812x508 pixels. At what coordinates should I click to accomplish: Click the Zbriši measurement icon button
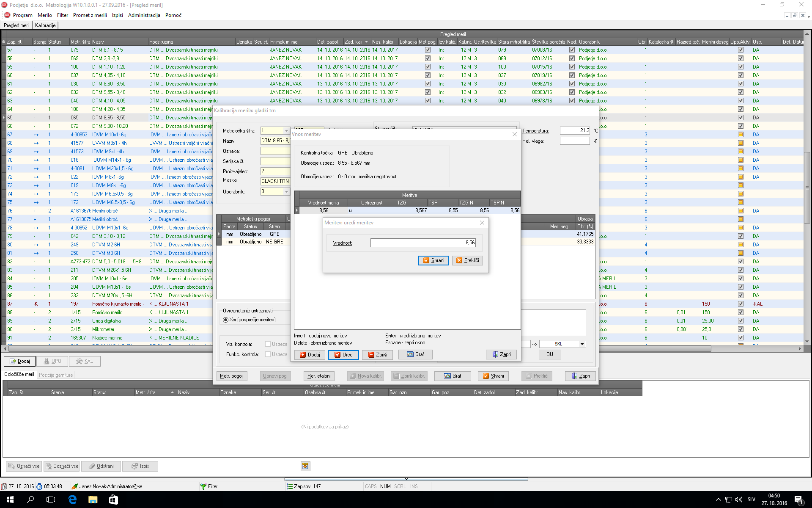[x=377, y=355]
